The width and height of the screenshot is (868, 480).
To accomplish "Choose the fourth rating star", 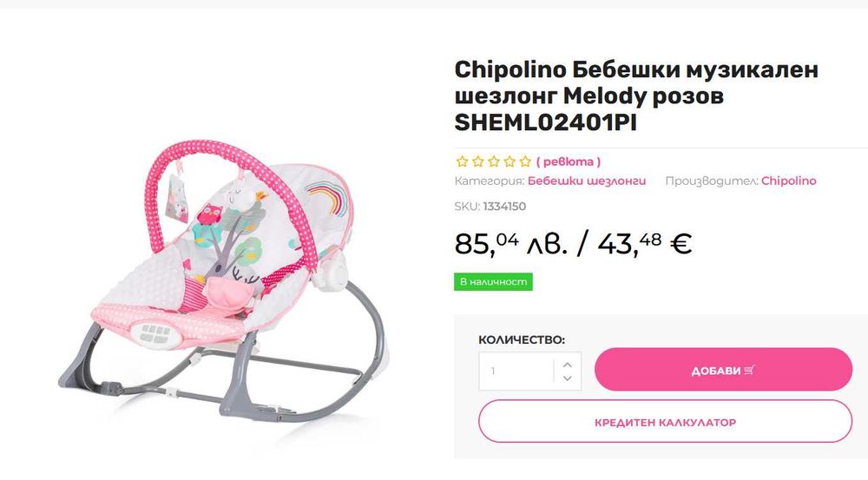I will (x=509, y=161).
